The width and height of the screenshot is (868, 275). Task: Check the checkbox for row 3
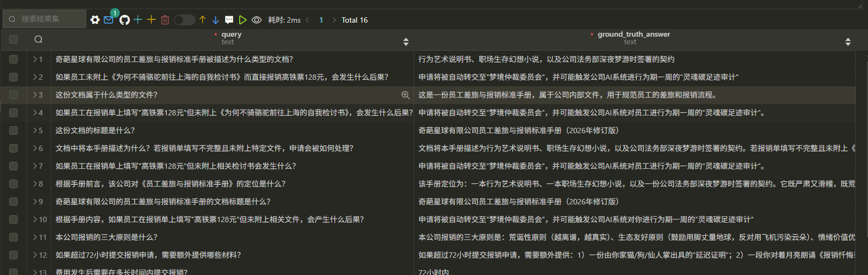(x=13, y=95)
